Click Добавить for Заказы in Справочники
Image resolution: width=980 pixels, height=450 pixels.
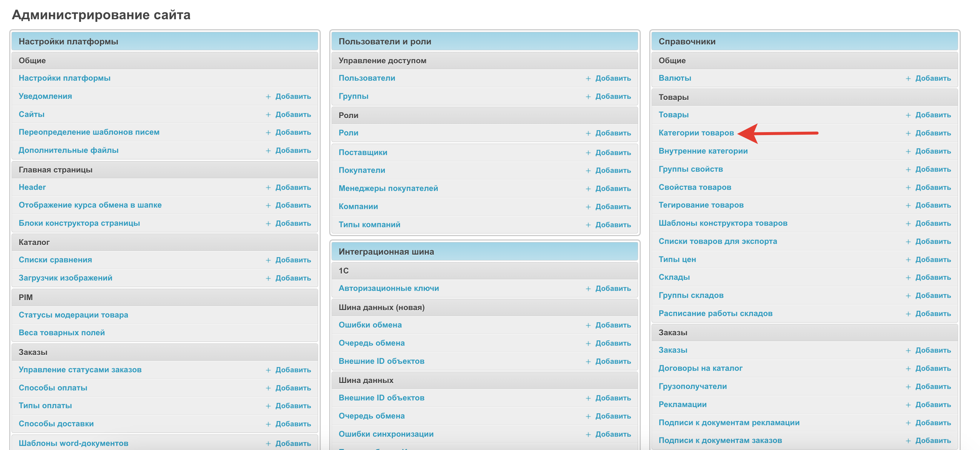pyautogui.click(x=933, y=350)
